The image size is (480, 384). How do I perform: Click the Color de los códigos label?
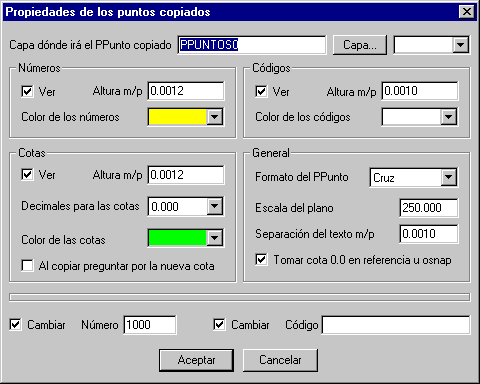coord(303,117)
